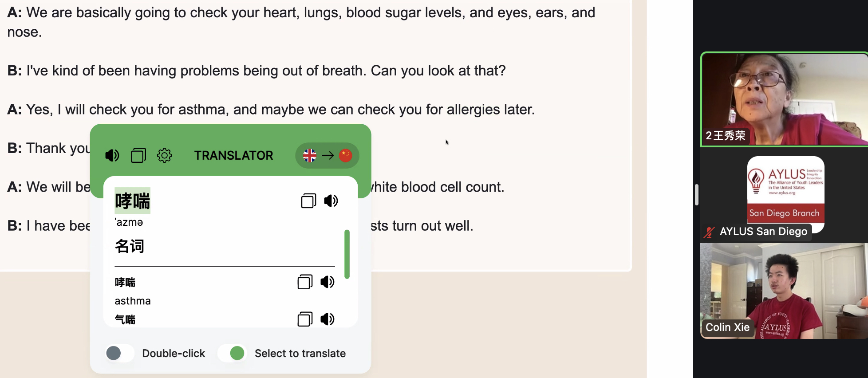Play pronunciation of main 哮喘 result

tap(331, 201)
